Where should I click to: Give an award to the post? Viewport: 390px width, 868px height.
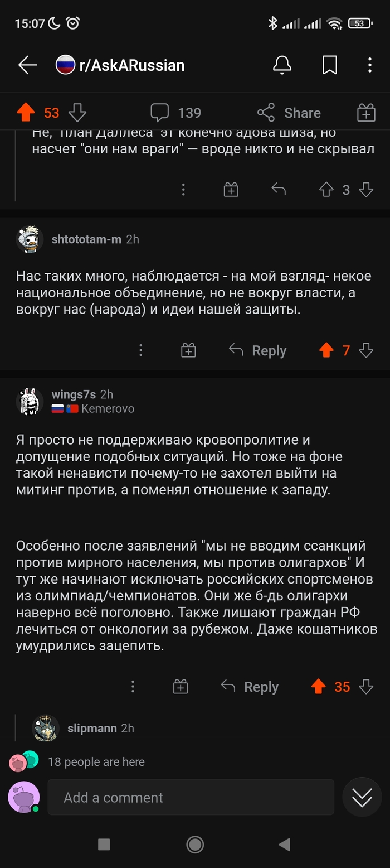(x=366, y=113)
